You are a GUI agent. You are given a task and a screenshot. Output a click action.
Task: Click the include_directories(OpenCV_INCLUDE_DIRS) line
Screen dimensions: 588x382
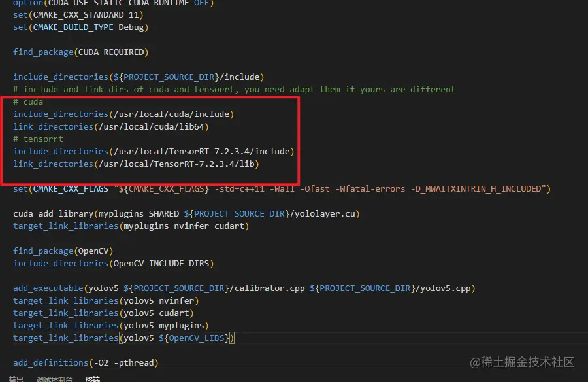click(x=113, y=264)
